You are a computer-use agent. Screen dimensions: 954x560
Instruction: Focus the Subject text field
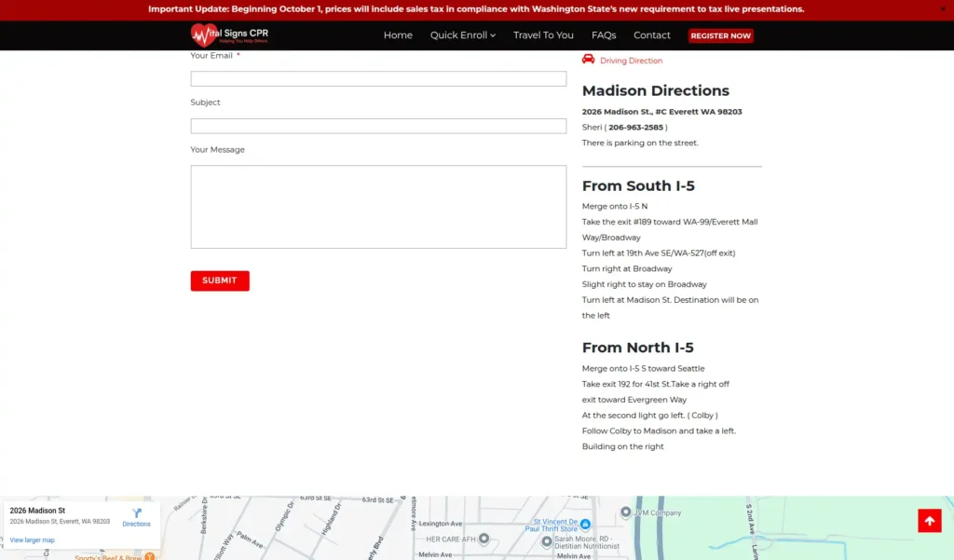378,126
